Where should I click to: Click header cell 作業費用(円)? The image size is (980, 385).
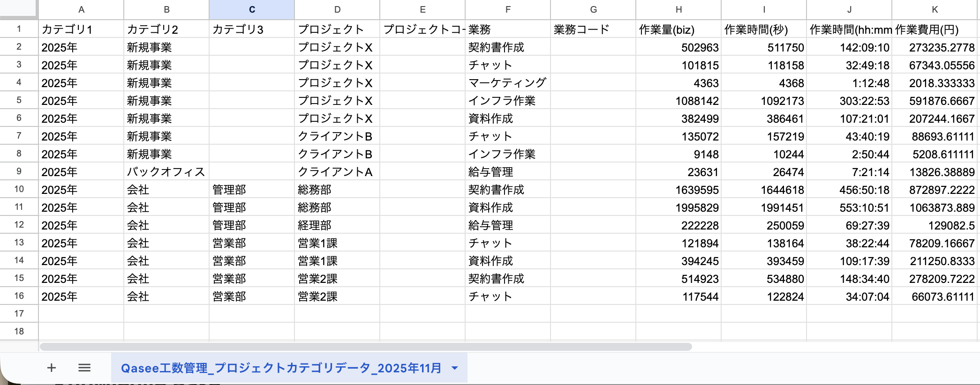click(935, 29)
